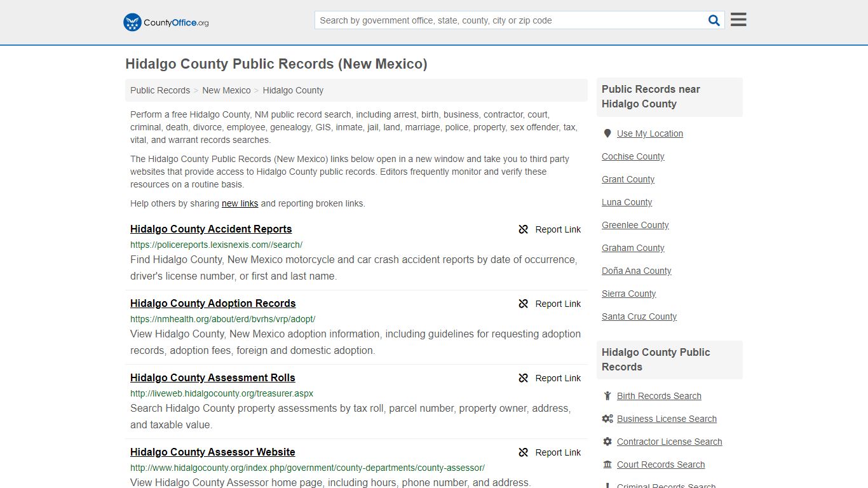Open the hamburger menu icon

pyautogui.click(x=738, y=20)
